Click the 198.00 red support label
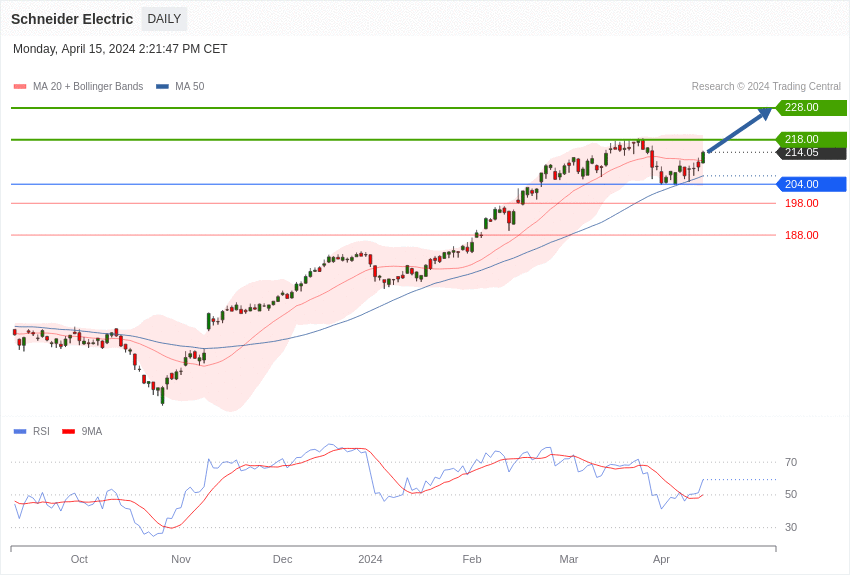Viewport: 850px width, 576px height. tap(801, 203)
